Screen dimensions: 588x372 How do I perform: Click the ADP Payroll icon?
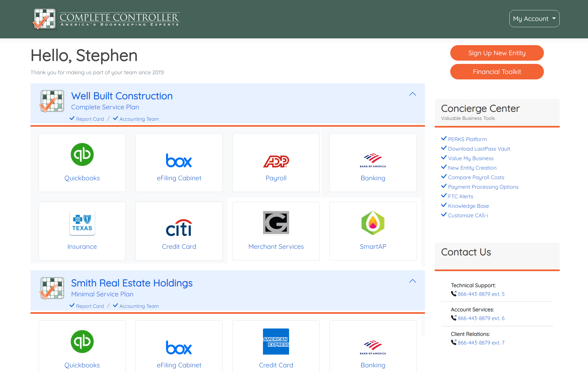point(276,161)
